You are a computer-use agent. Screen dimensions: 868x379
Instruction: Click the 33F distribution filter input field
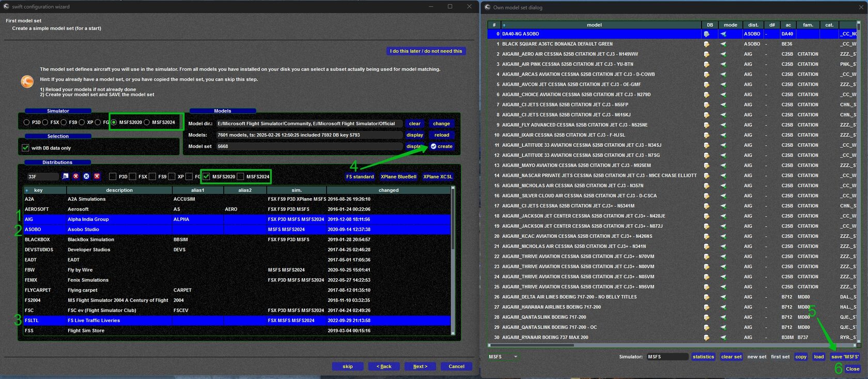click(42, 177)
